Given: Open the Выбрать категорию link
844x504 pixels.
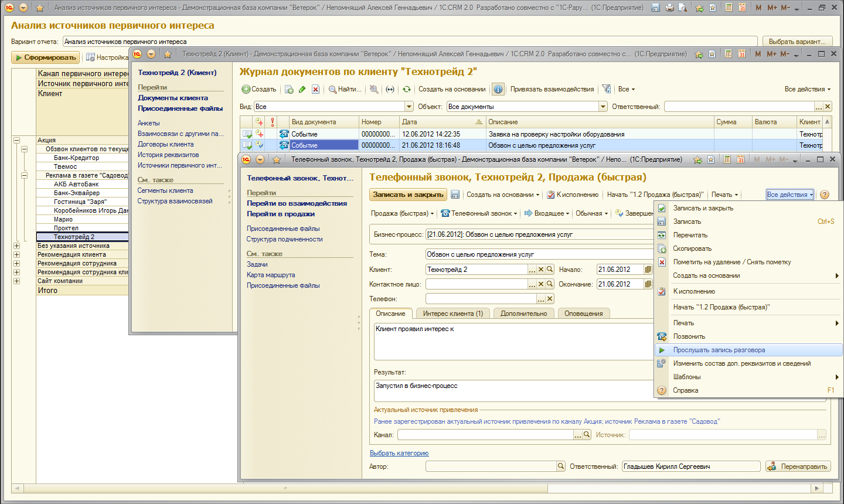Looking at the screenshot, I should coord(399,453).
